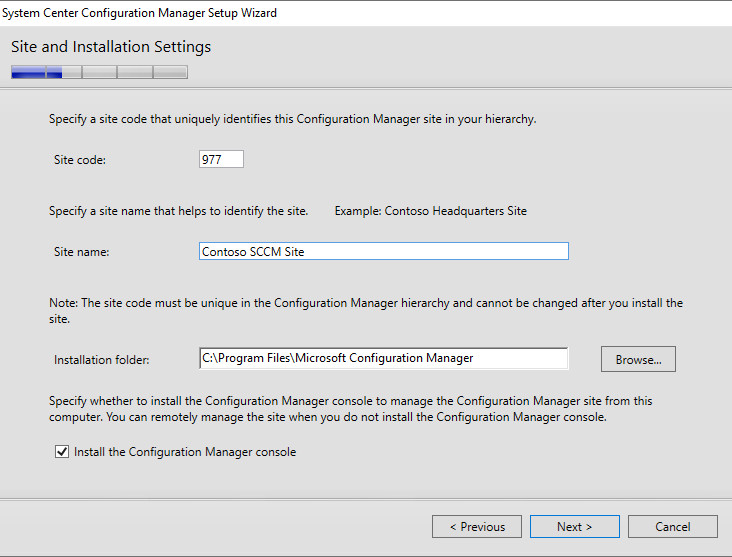Image resolution: width=732 pixels, height=557 pixels.
Task: Click the 'Installation folder:' label
Action: point(102,360)
